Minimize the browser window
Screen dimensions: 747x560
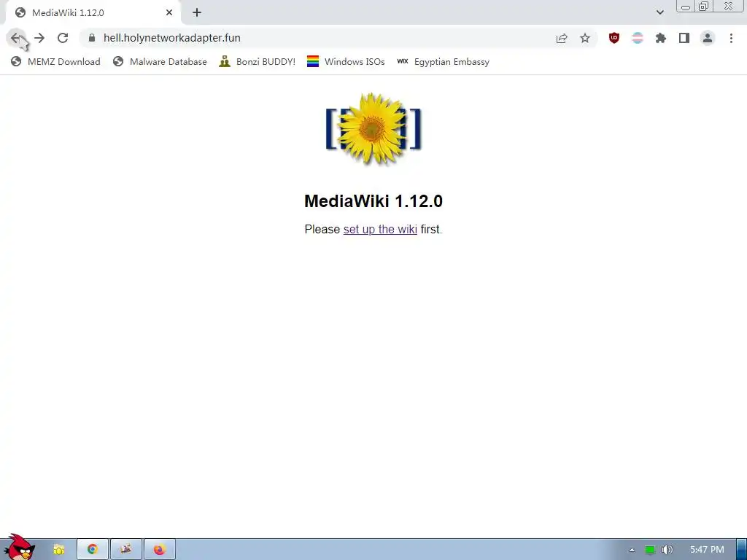(686, 7)
